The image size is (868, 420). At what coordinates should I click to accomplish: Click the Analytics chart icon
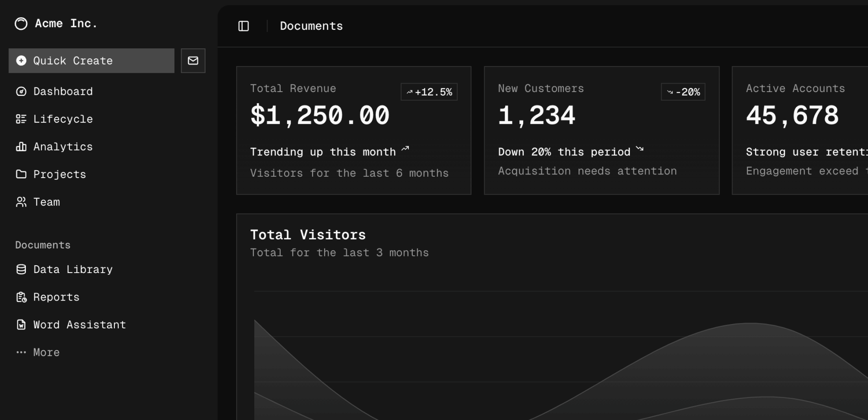(21, 147)
